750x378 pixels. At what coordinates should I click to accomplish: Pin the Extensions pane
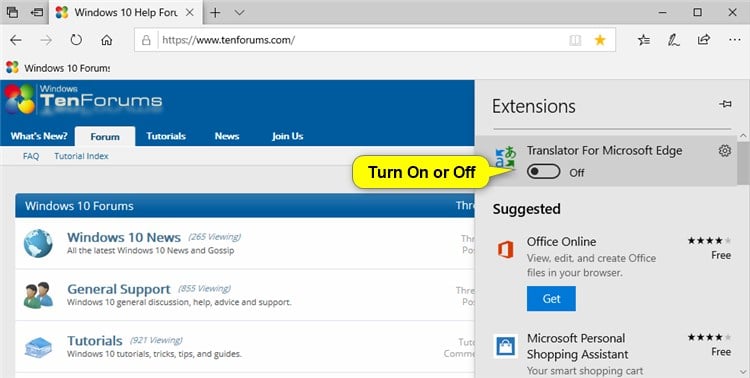725,104
